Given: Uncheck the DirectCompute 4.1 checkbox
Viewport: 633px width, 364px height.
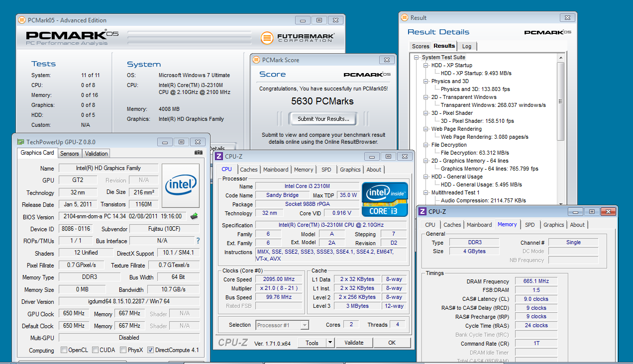Looking at the screenshot, I should point(150,350).
